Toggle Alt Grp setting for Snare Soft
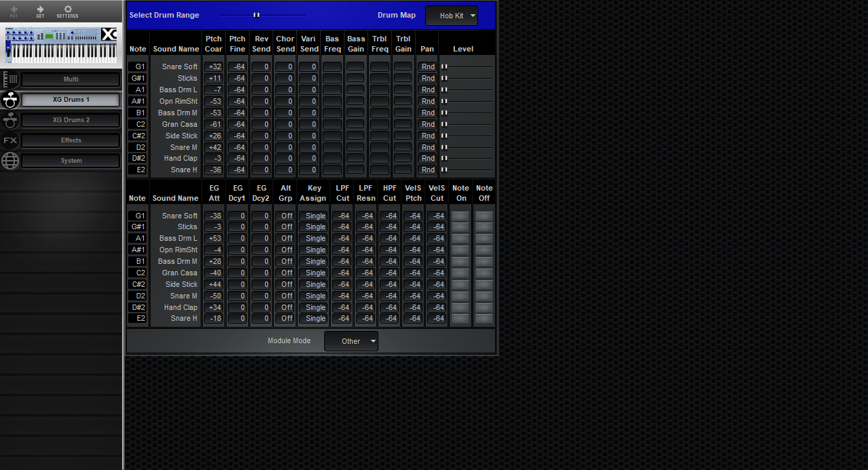Viewport: 868px width, 470px height. [x=285, y=216]
